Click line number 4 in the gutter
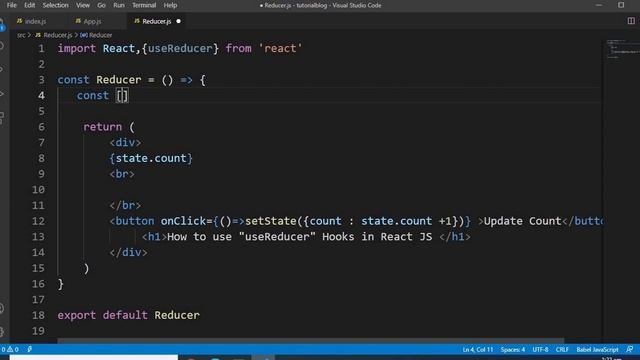 pos(41,96)
